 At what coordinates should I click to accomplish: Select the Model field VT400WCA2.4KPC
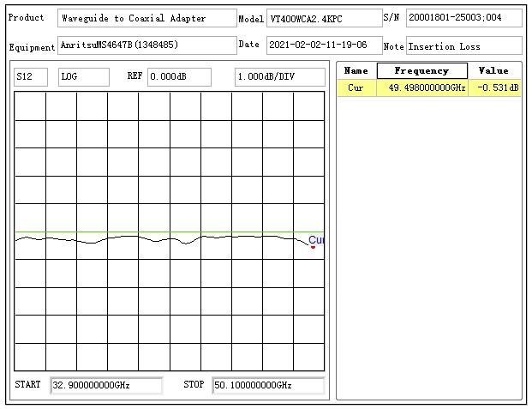pyautogui.click(x=324, y=18)
